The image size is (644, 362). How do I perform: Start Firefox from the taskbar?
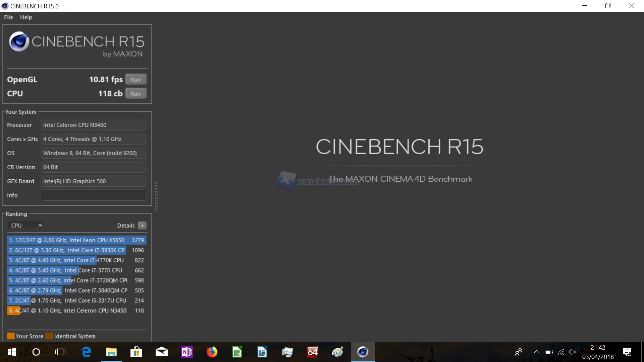212,352
